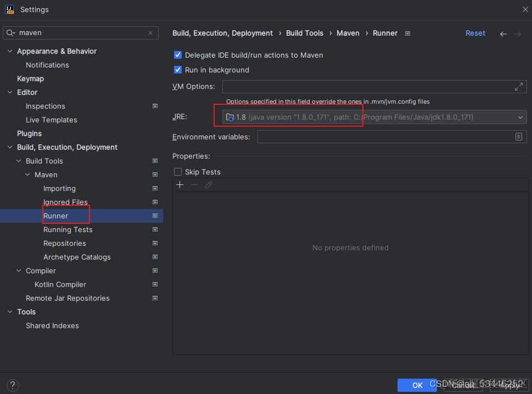Screen dimensions: 532x394
Task: Edit the selected property
Action: tap(209, 185)
